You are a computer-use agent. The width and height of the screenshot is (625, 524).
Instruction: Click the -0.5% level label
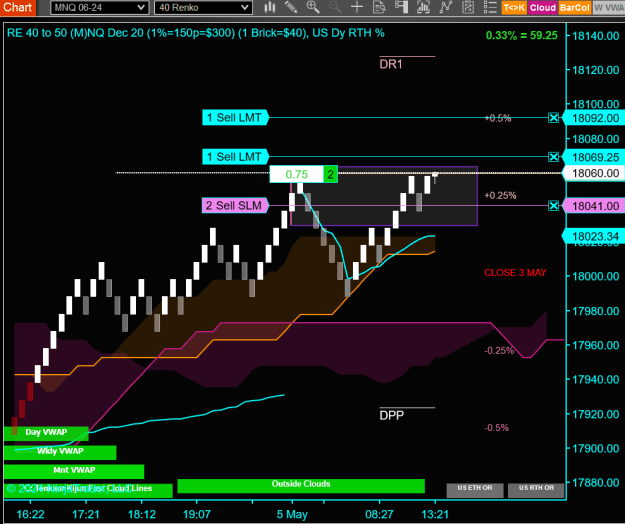pos(497,428)
